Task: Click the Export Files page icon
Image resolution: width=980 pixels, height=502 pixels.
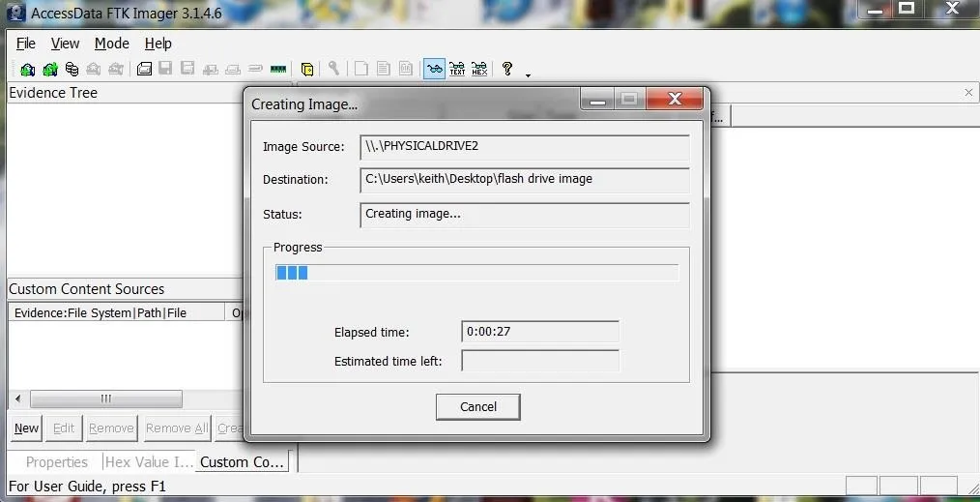Action: click(x=361, y=69)
